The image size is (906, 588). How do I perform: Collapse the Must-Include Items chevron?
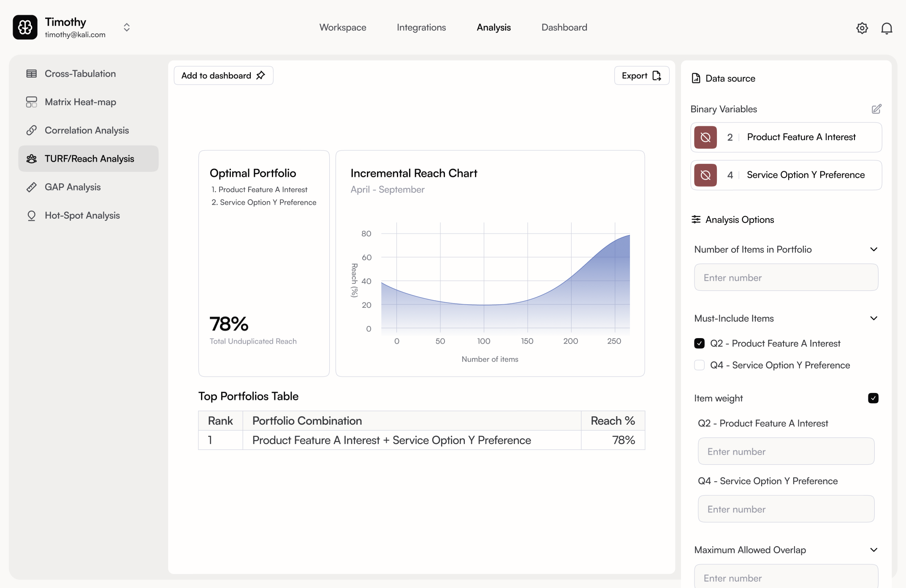[873, 318]
